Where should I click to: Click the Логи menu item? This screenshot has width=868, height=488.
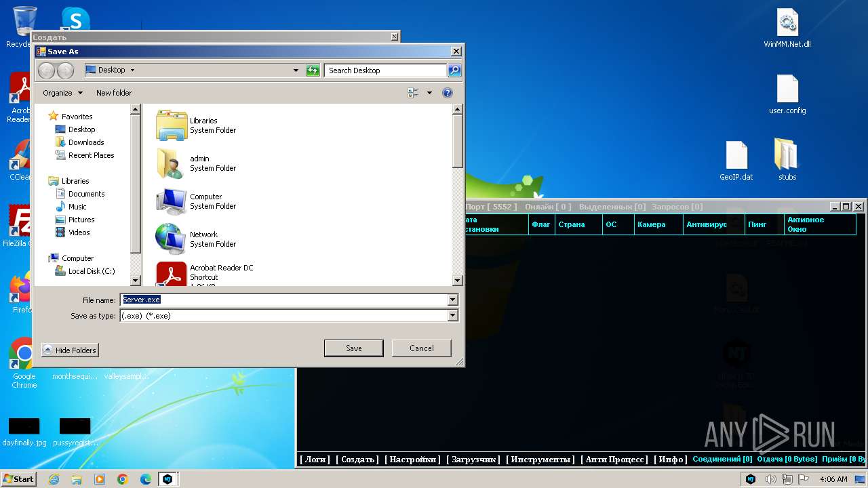pyautogui.click(x=315, y=459)
